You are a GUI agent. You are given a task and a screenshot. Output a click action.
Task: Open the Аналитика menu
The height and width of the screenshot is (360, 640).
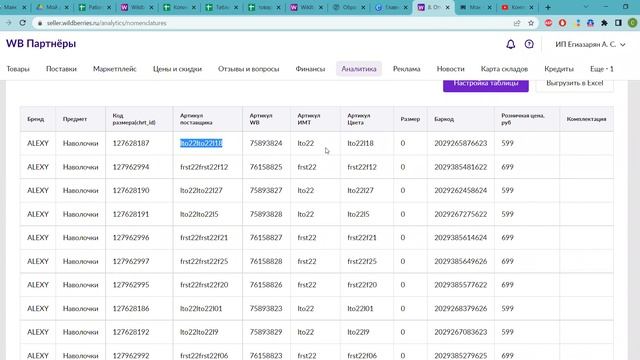(359, 69)
